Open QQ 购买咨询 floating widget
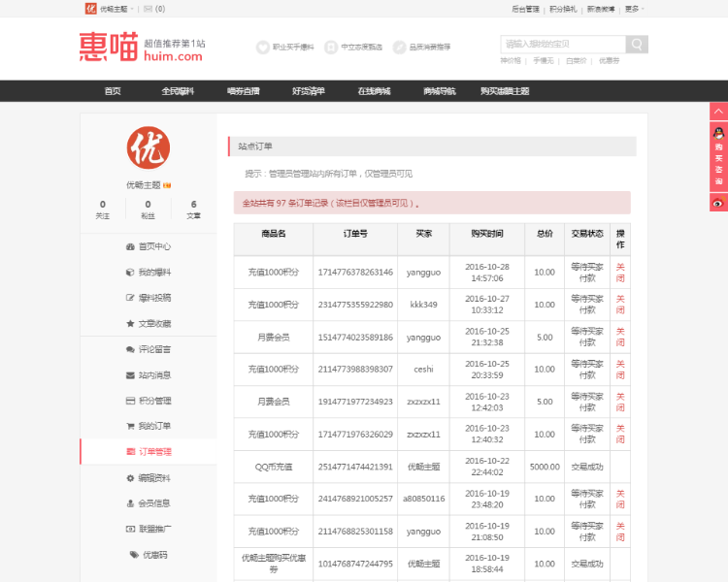This screenshot has width=728, height=582. click(718, 157)
